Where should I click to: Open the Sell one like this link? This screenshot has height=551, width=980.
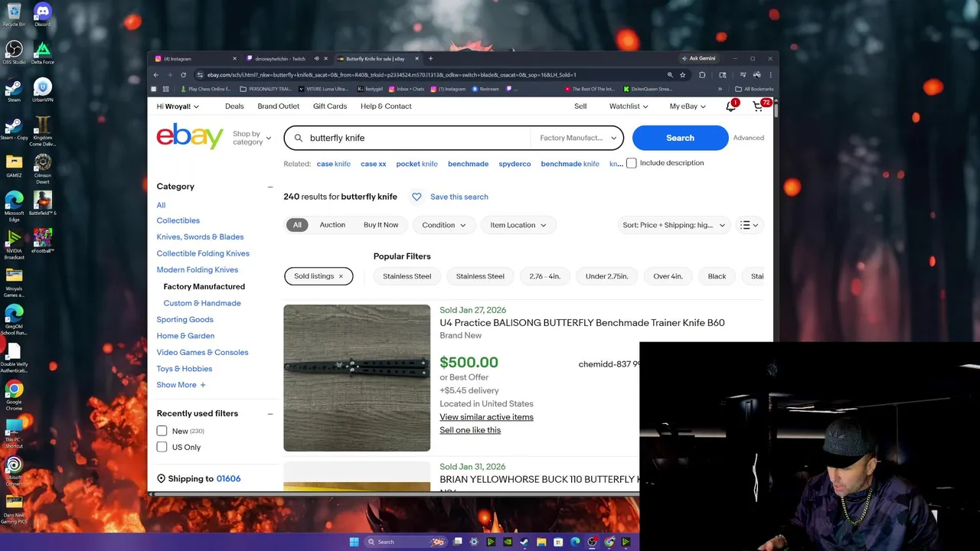click(470, 430)
